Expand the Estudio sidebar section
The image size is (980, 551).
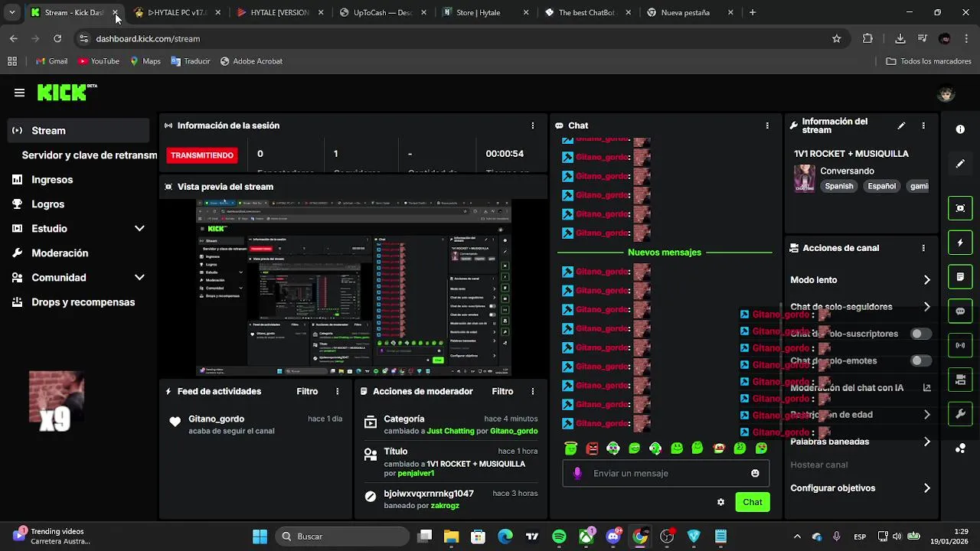coord(139,229)
